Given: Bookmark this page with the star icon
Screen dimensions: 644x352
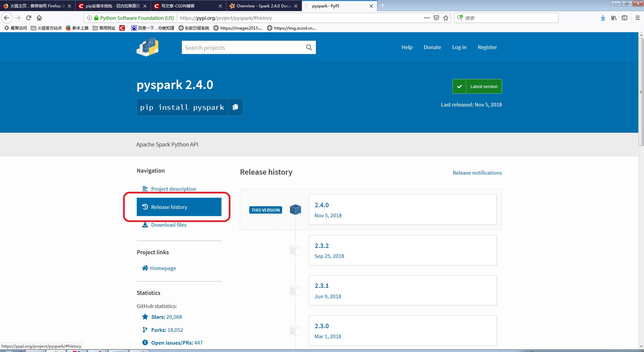Looking at the screenshot, I should (446, 18).
